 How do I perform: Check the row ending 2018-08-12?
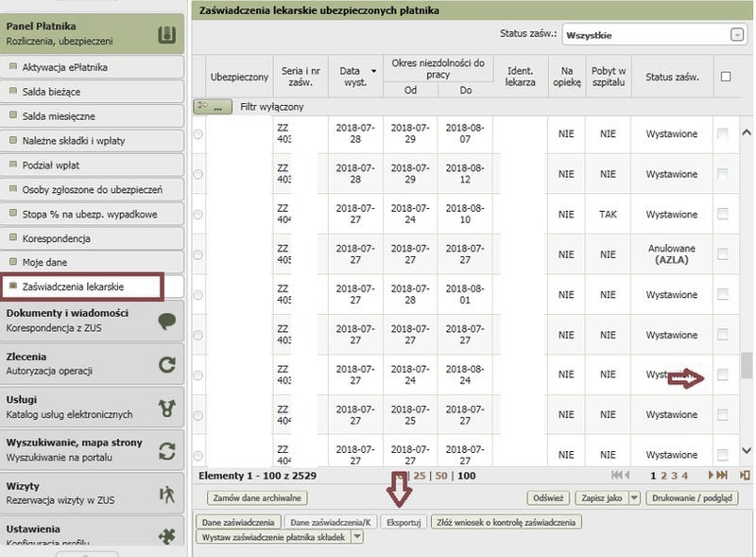[723, 173]
